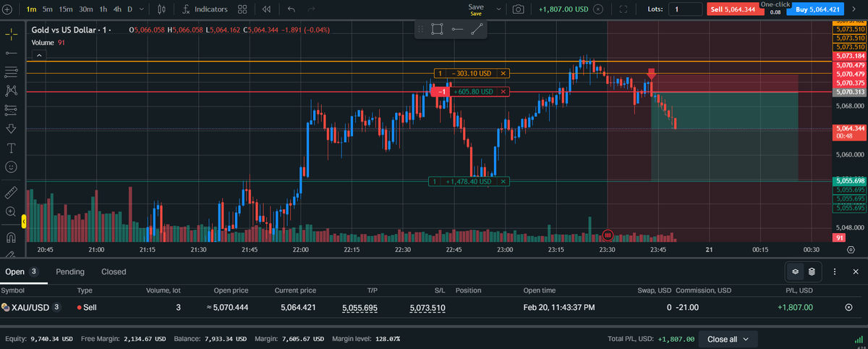Open the Indicators dialog
Screen dimensions: 868x349
(x=205, y=9)
